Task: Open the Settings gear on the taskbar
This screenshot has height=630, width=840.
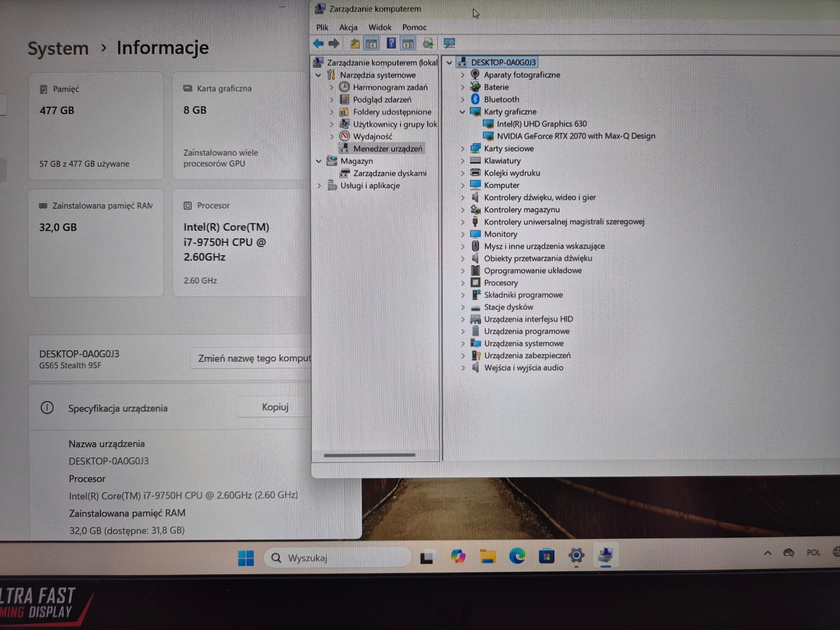Action: click(576, 555)
